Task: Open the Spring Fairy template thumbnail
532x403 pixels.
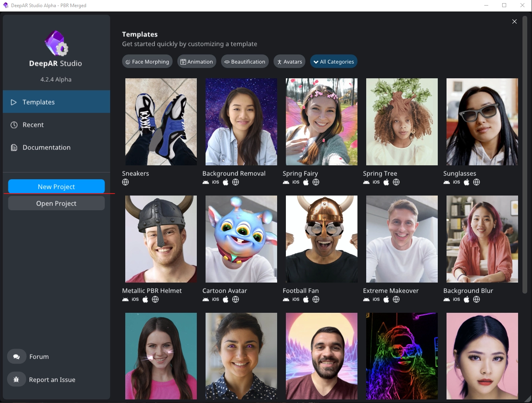Action: coord(322,122)
